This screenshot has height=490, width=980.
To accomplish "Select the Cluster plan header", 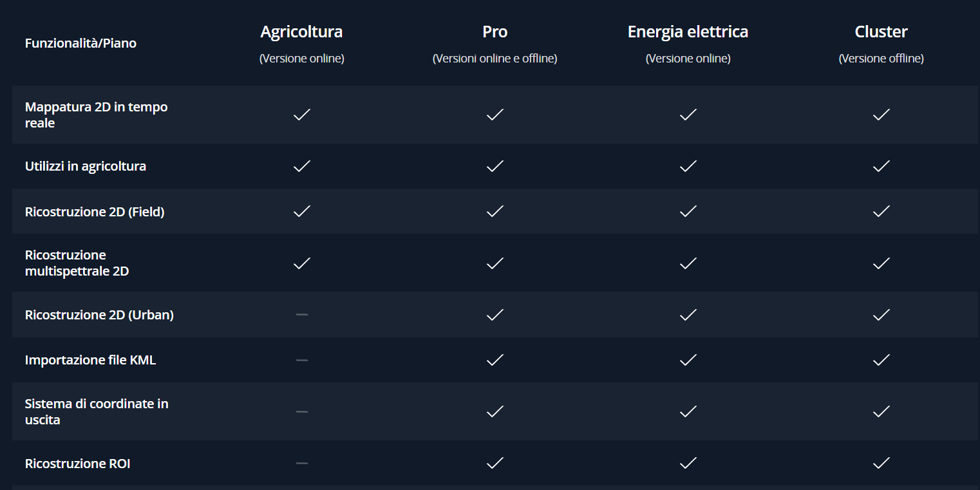I will click(881, 32).
